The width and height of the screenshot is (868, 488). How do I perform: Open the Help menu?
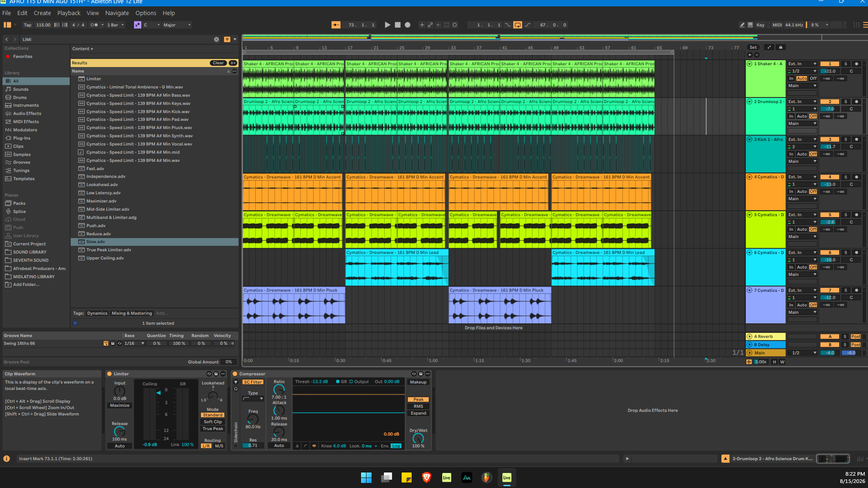coord(169,13)
